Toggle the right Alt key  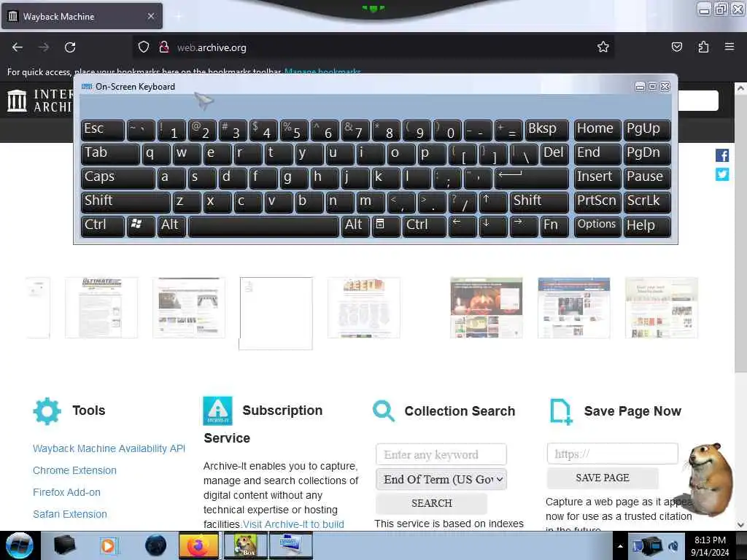[355, 226]
